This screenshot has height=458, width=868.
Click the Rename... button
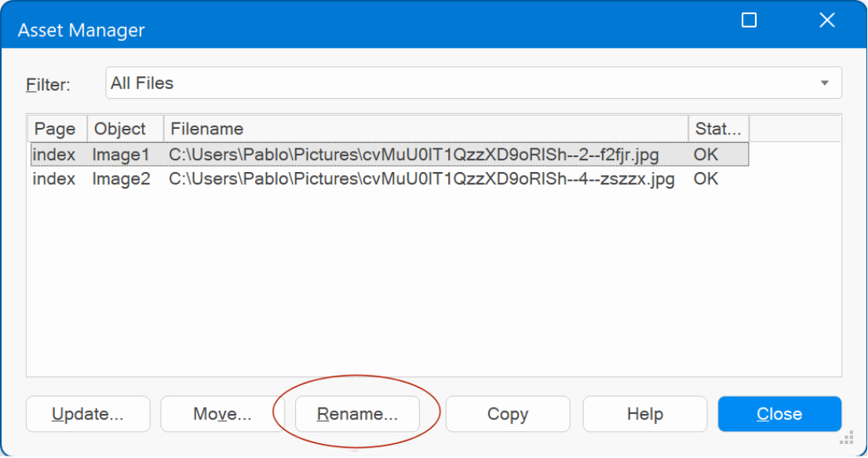click(x=357, y=414)
